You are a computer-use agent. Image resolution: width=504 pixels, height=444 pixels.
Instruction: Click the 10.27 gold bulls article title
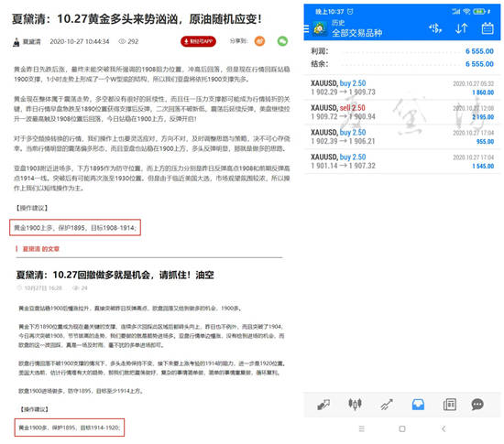137,19
